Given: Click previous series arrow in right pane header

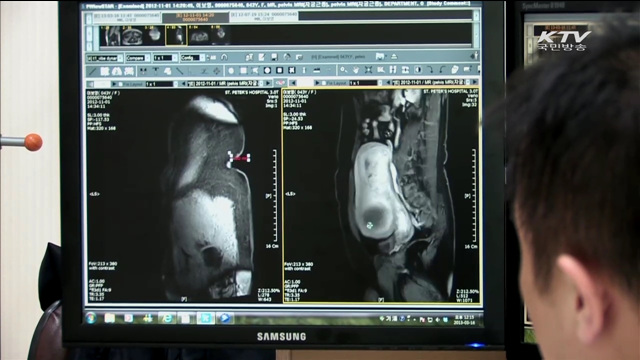Looking at the screenshot, I should pos(388,83).
